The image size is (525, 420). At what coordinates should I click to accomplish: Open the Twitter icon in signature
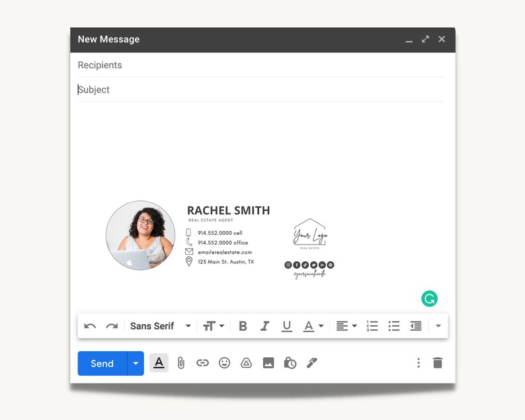tap(313, 265)
